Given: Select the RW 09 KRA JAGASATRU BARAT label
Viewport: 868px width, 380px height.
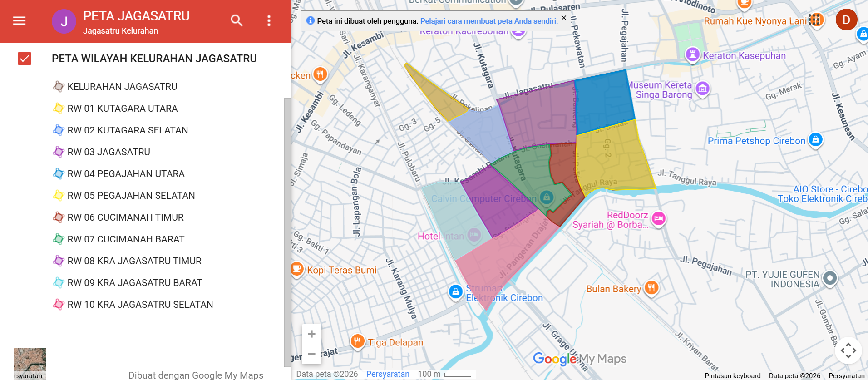Looking at the screenshot, I should [x=135, y=283].
